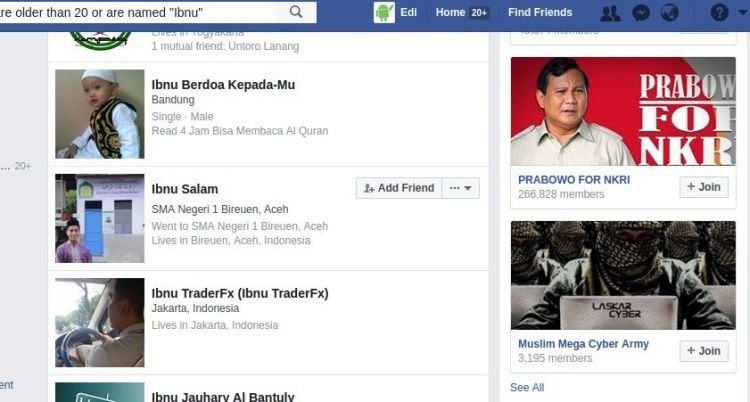Open PRABOWO FOR NKRI group title
750x402 pixels.
pyautogui.click(x=574, y=180)
